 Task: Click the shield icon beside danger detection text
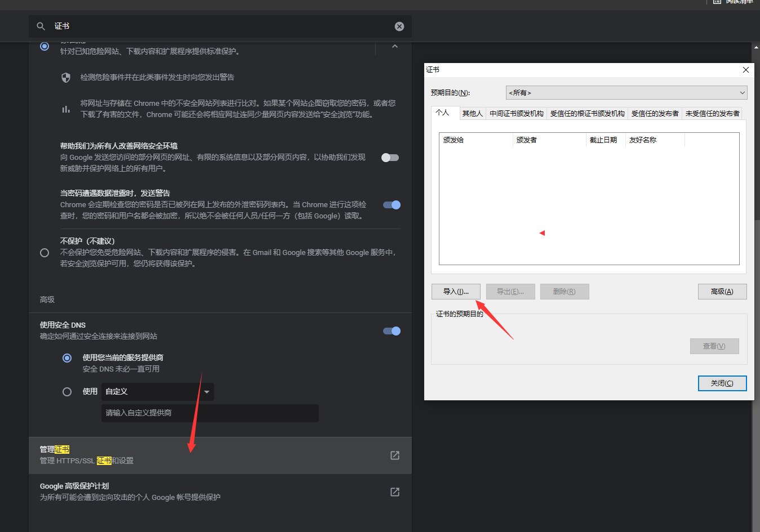tap(66, 77)
